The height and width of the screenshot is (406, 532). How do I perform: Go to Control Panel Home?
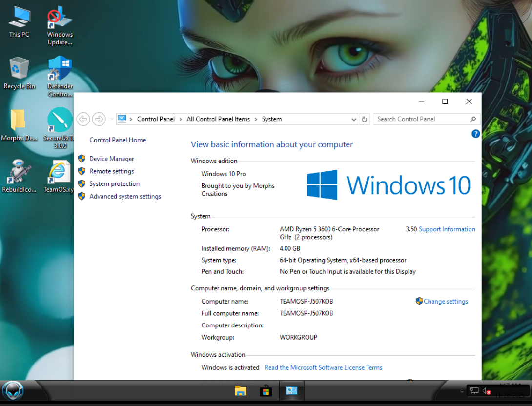click(118, 140)
